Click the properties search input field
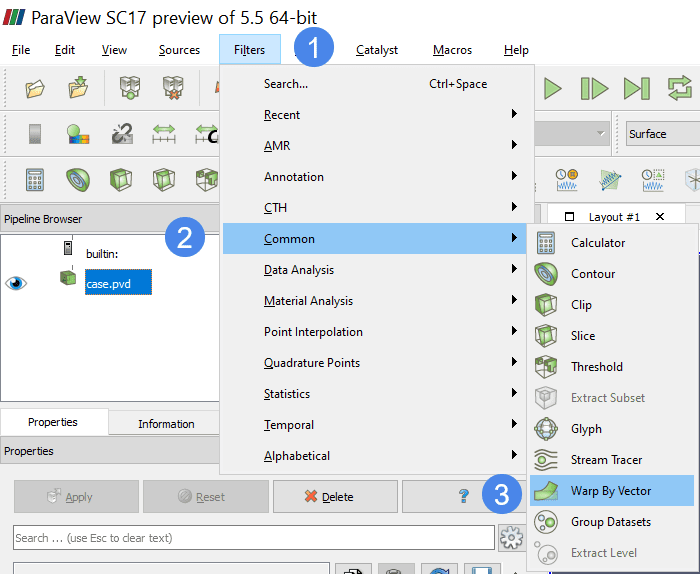 pyautogui.click(x=254, y=538)
